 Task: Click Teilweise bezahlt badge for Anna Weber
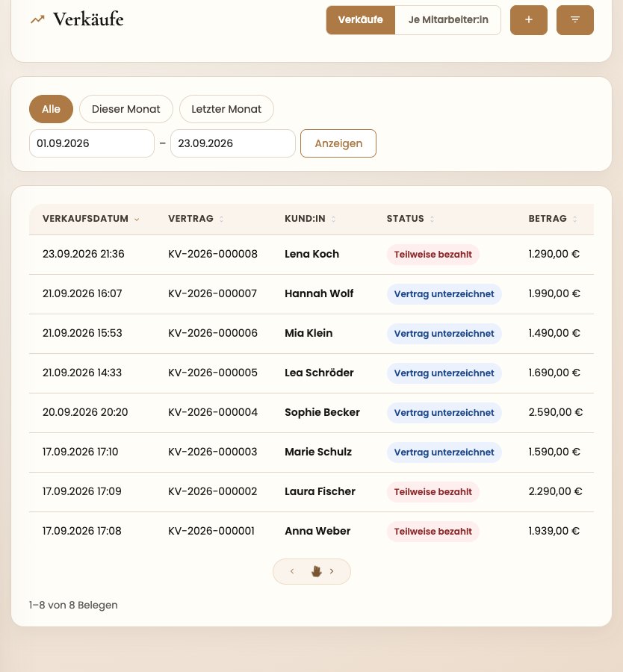pos(433,531)
